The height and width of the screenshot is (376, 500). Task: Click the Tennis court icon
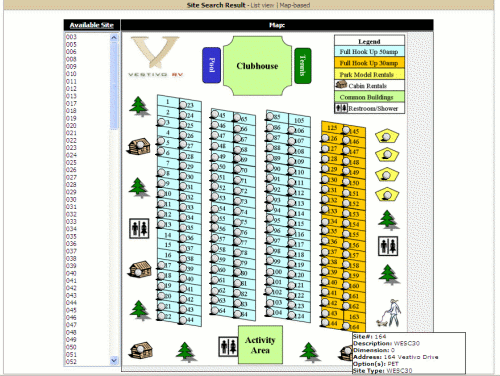[303, 66]
